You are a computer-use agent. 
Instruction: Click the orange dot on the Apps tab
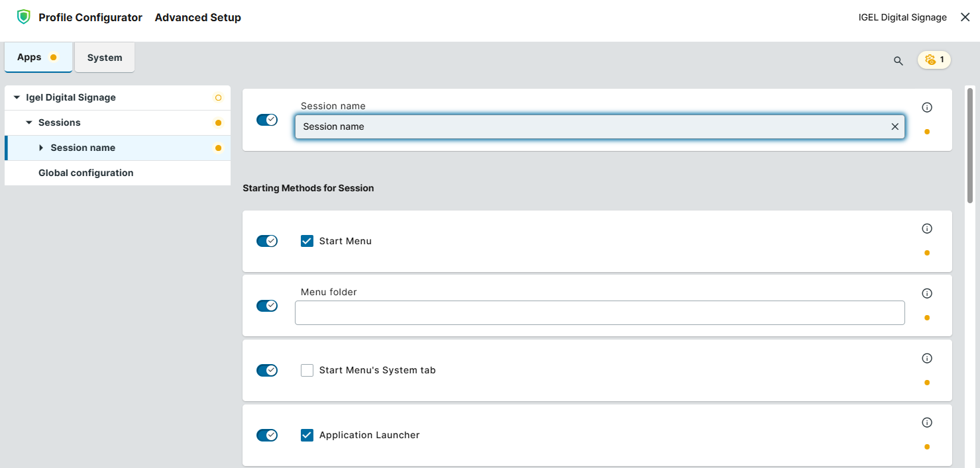click(54, 58)
